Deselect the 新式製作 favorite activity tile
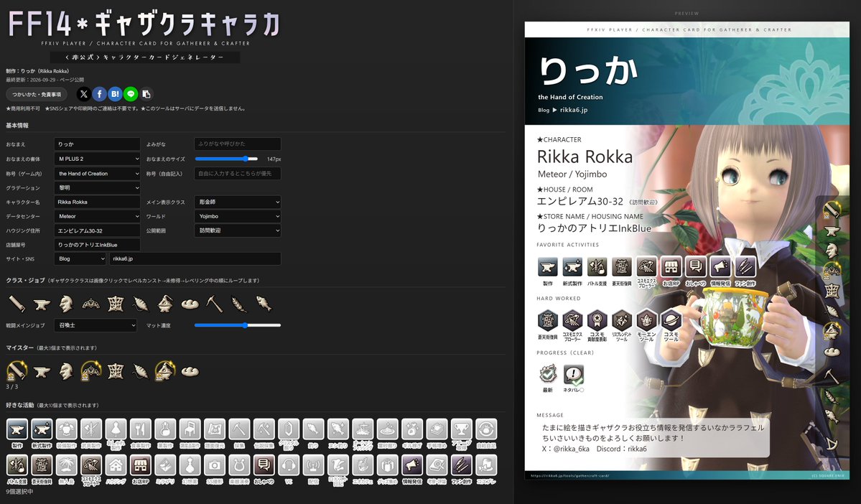 coord(42,433)
